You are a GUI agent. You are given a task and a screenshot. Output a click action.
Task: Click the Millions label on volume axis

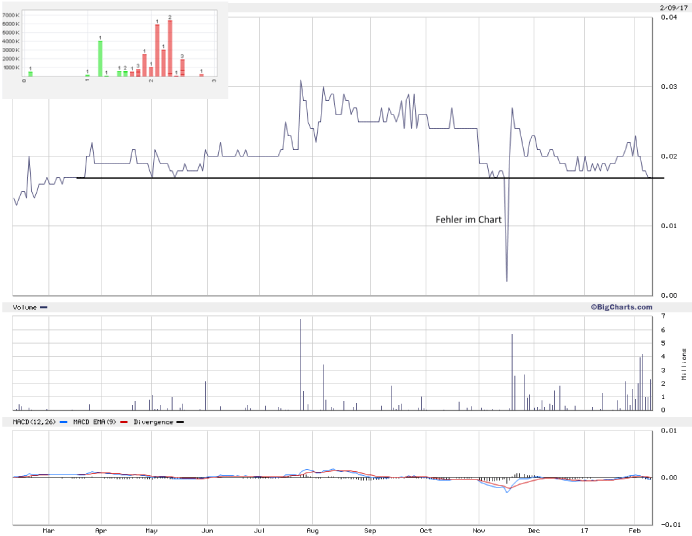(684, 366)
